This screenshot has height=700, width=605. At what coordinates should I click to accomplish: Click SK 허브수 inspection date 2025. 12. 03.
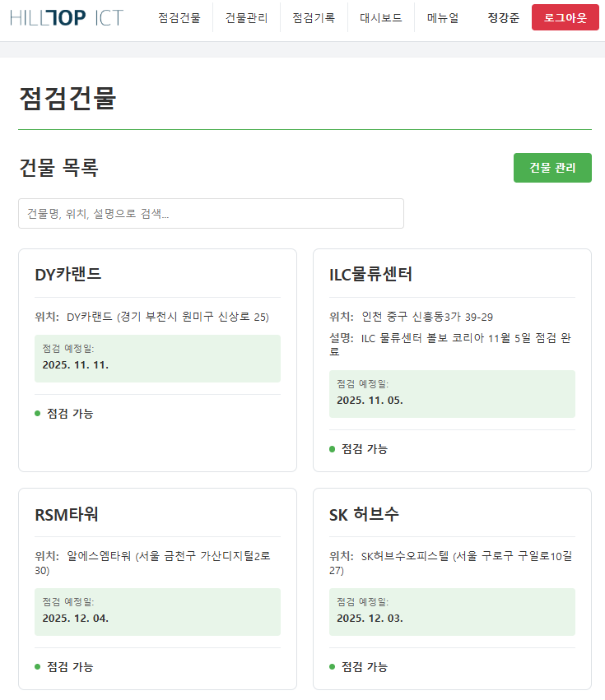370,618
